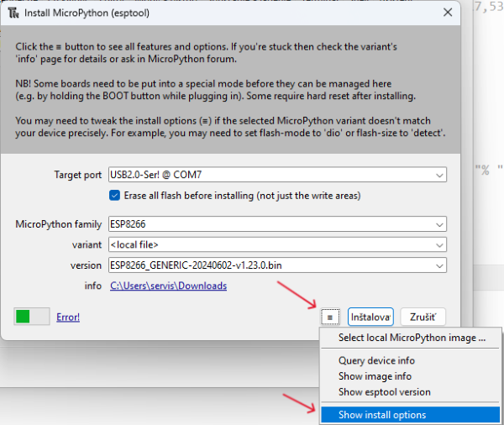Expand the MicroPython family dropdown arrow
The image size is (504, 425).
[x=439, y=224]
